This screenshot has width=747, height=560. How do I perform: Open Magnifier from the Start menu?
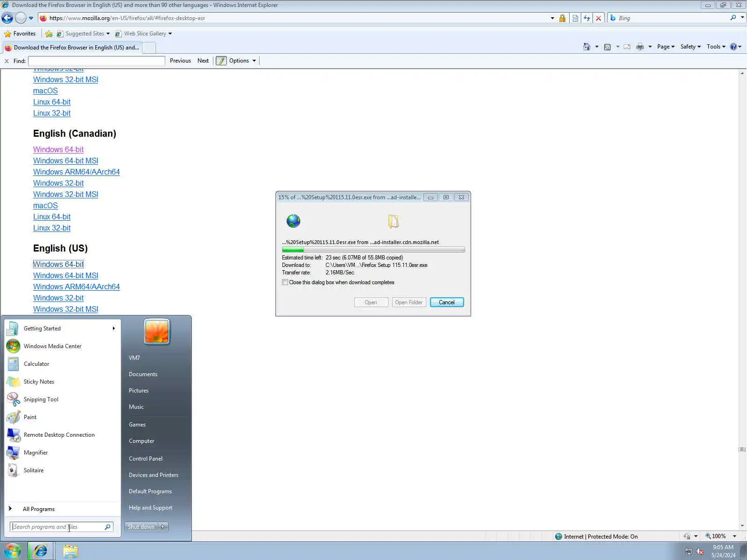pos(62,453)
